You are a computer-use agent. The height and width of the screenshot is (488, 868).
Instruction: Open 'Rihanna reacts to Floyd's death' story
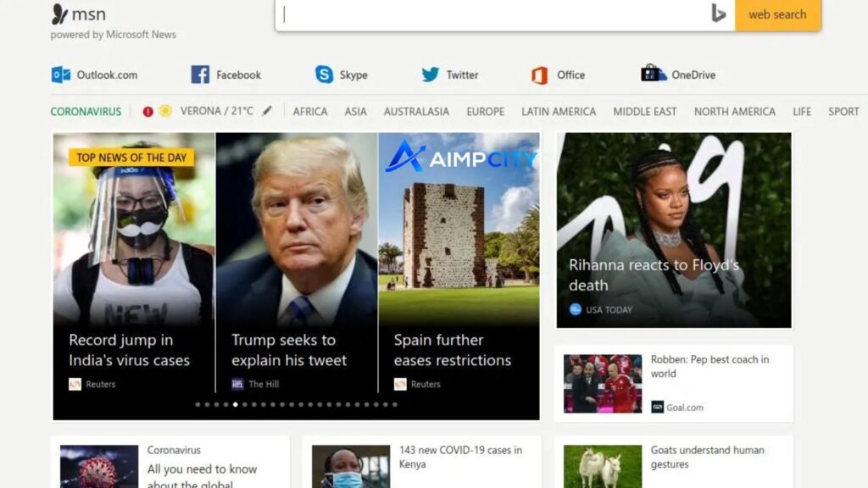(x=654, y=274)
